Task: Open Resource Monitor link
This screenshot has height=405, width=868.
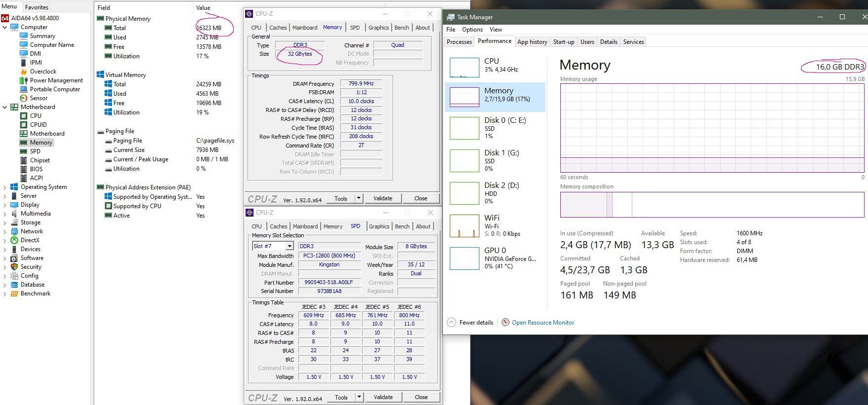Action: [543, 323]
